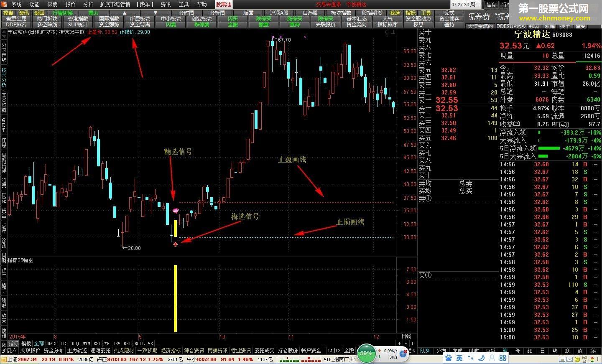This screenshot has width=602, height=364.
Task: Open the 日线 period selector
Action: 406,336
